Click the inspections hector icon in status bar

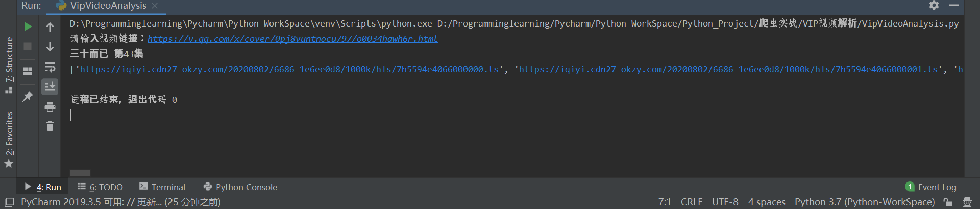(x=967, y=202)
